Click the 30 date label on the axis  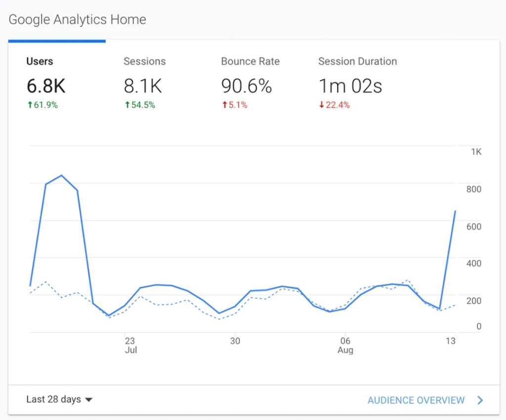point(235,341)
